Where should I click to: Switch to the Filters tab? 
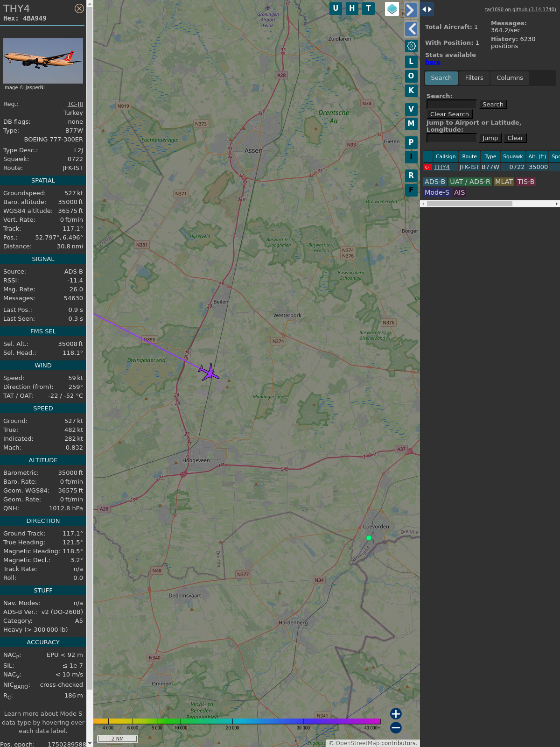(x=474, y=78)
